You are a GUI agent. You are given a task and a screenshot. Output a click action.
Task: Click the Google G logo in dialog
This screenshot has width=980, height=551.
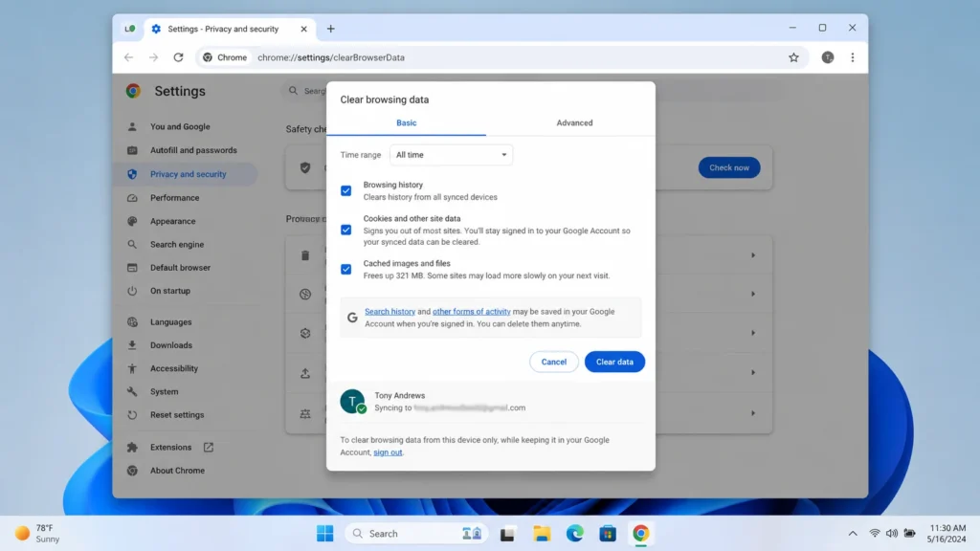pos(352,318)
